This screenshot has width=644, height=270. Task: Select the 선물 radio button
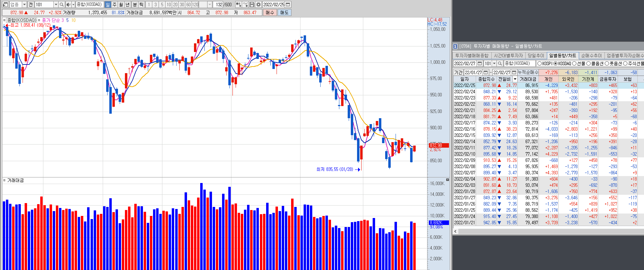tap(574, 63)
